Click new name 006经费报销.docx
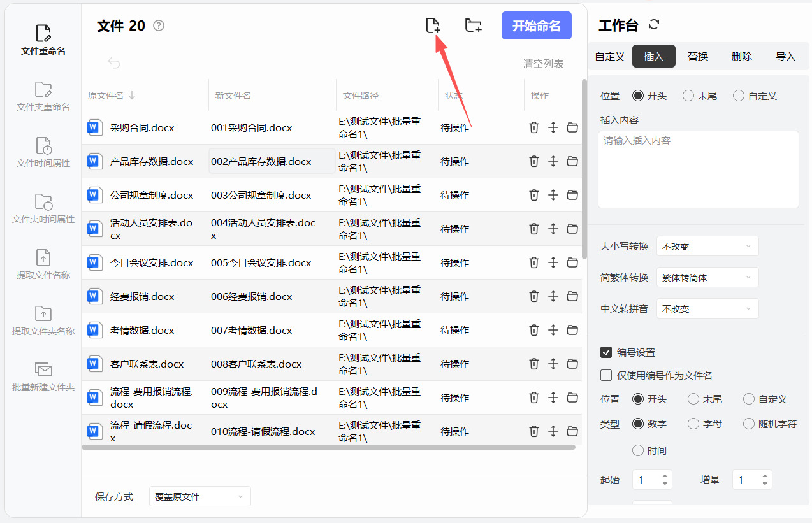Screen dimensions: 812x523 pyautogui.click(x=252, y=296)
